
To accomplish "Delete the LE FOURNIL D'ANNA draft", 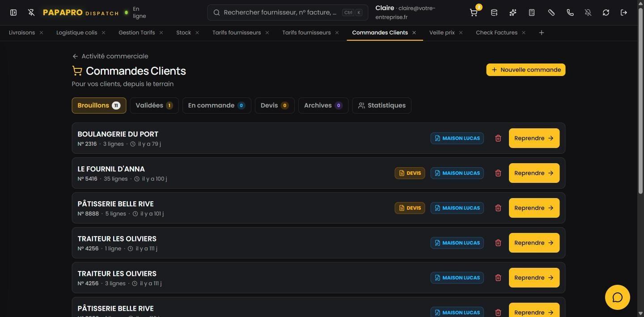I will [x=498, y=173].
